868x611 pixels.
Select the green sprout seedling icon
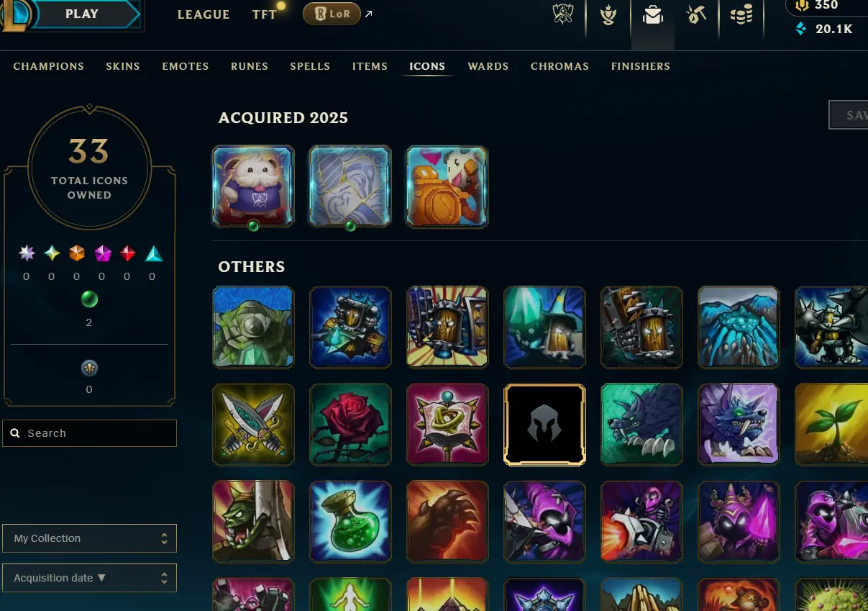pyautogui.click(x=831, y=425)
